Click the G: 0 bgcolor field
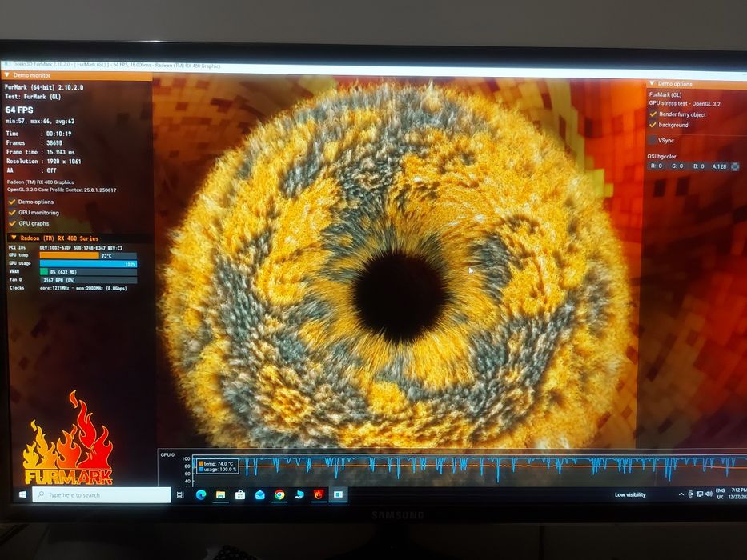 (x=677, y=166)
